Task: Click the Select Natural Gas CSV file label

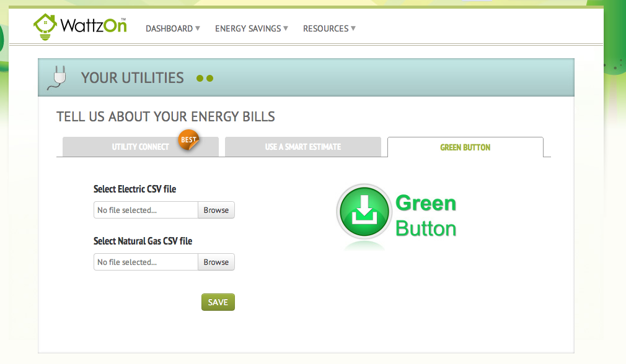Action: (x=143, y=241)
